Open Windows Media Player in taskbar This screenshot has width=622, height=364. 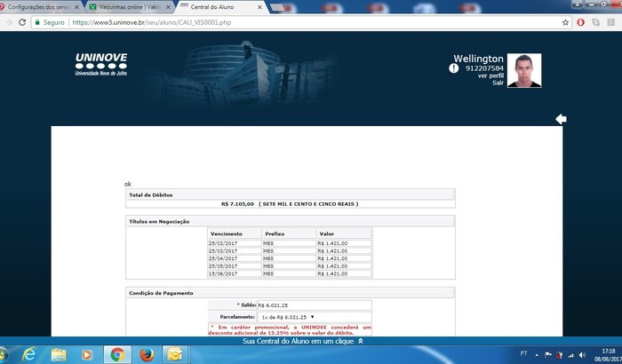(86, 354)
